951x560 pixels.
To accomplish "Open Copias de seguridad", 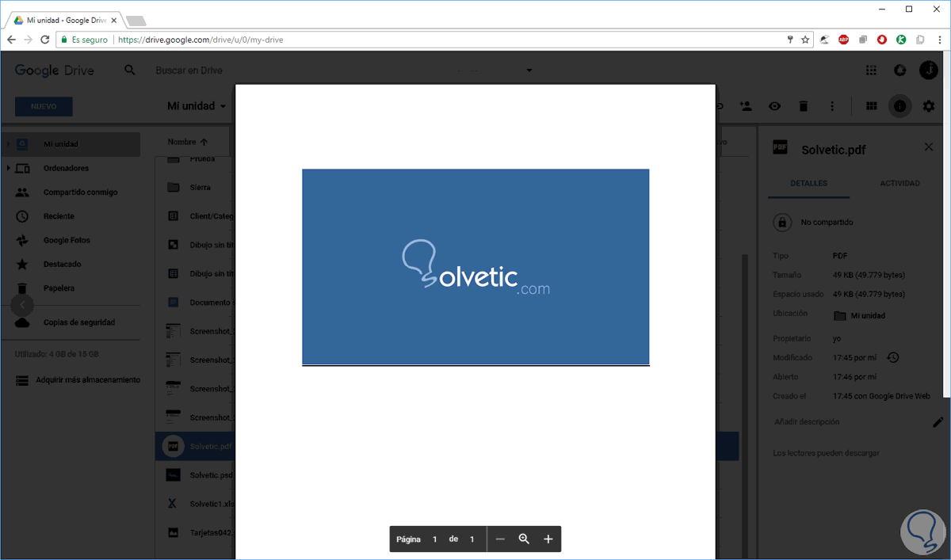I will point(78,322).
